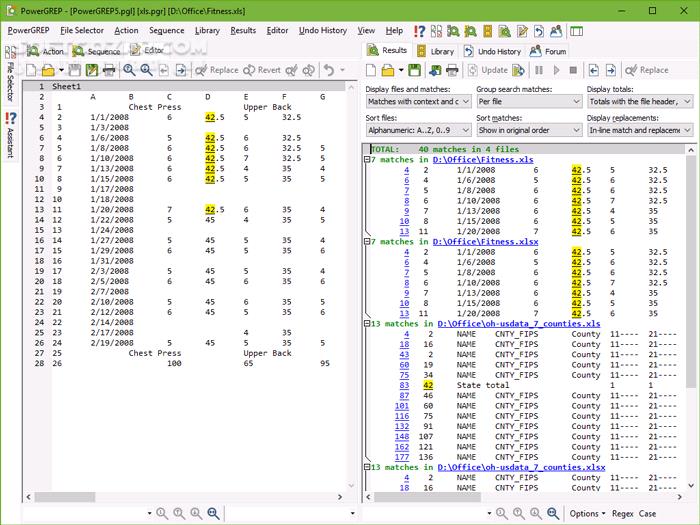Open Group search matches dropdown
700x525 pixels.
pyautogui.click(x=529, y=102)
